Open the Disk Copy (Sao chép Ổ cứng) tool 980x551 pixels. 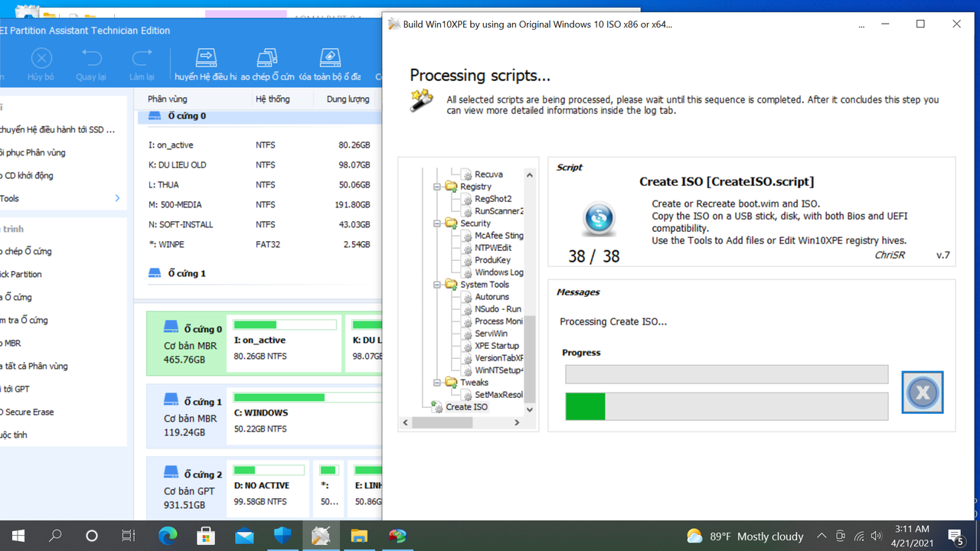[267, 57]
